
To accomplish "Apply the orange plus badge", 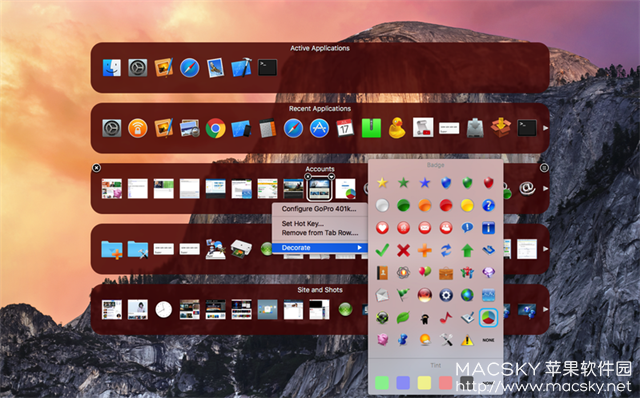I will click(x=424, y=250).
